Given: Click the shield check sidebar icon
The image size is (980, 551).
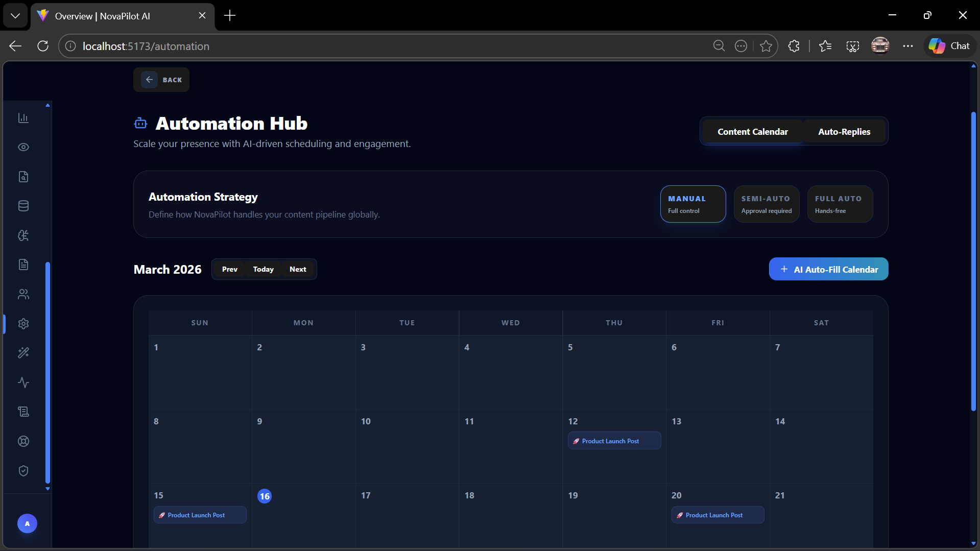Looking at the screenshot, I should pos(23,471).
